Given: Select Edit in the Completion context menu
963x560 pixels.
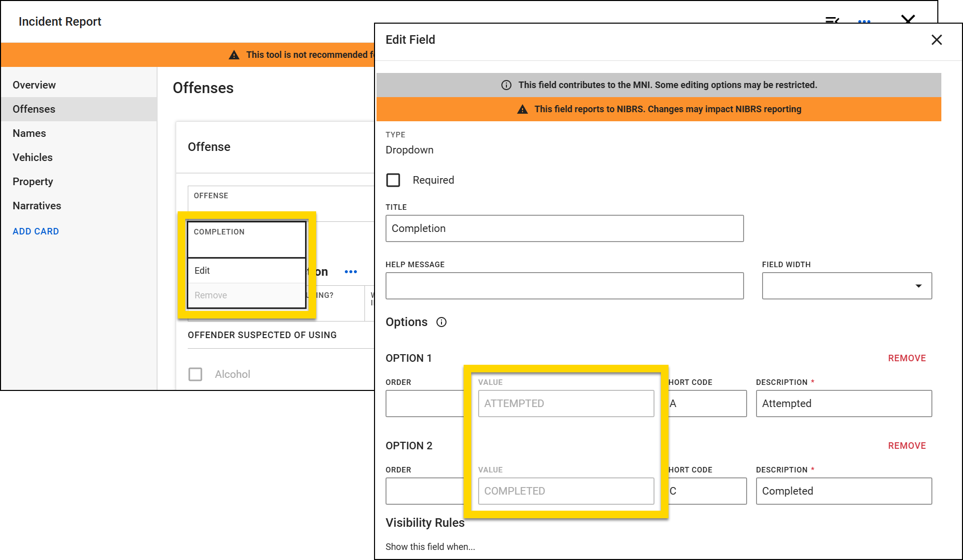Looking at the screenshot, I should 202,270.
